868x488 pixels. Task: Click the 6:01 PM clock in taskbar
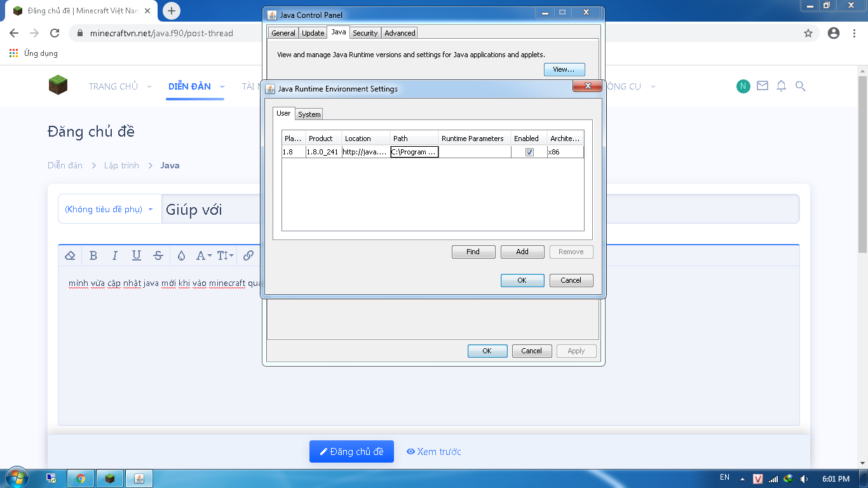point(836,478)
